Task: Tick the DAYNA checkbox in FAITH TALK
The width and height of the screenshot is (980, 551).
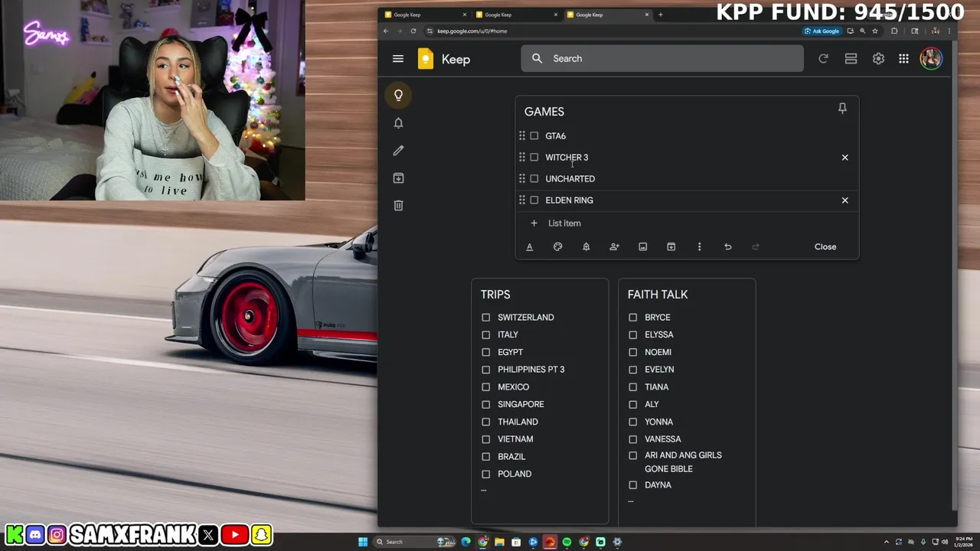Action: [632, 484]
